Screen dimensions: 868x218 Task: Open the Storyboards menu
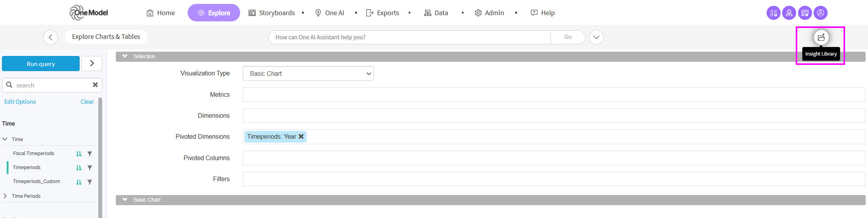272,13
